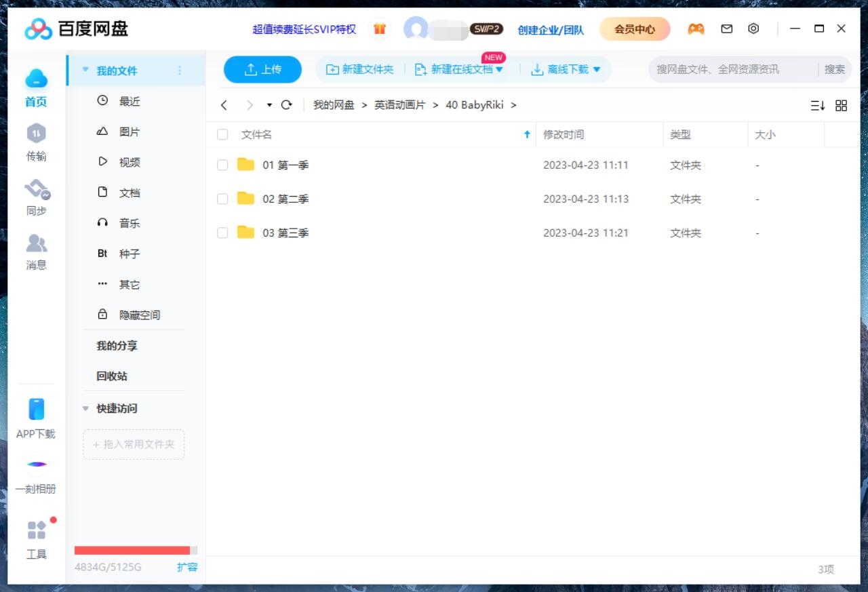Check the select-all checkbox in file list
The width and height of the screenshot is (868, 592).
222,134
